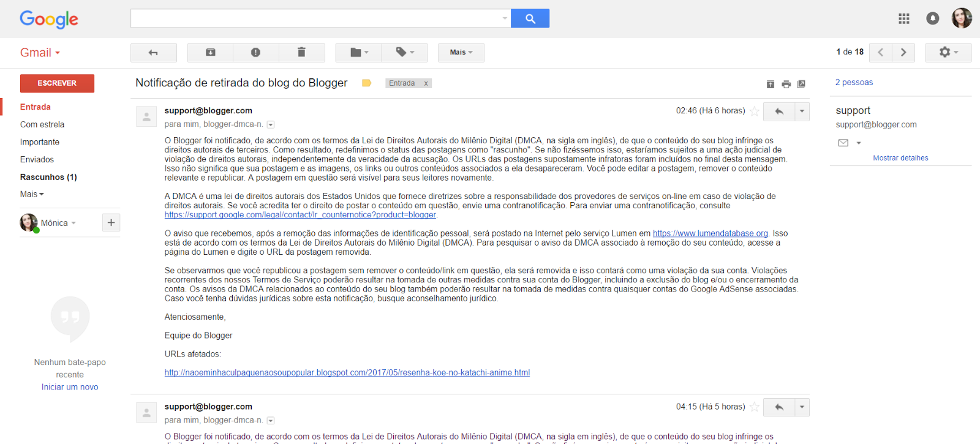Go to the older conversation arrow
The image size is (980, 444).
[903, 53]
